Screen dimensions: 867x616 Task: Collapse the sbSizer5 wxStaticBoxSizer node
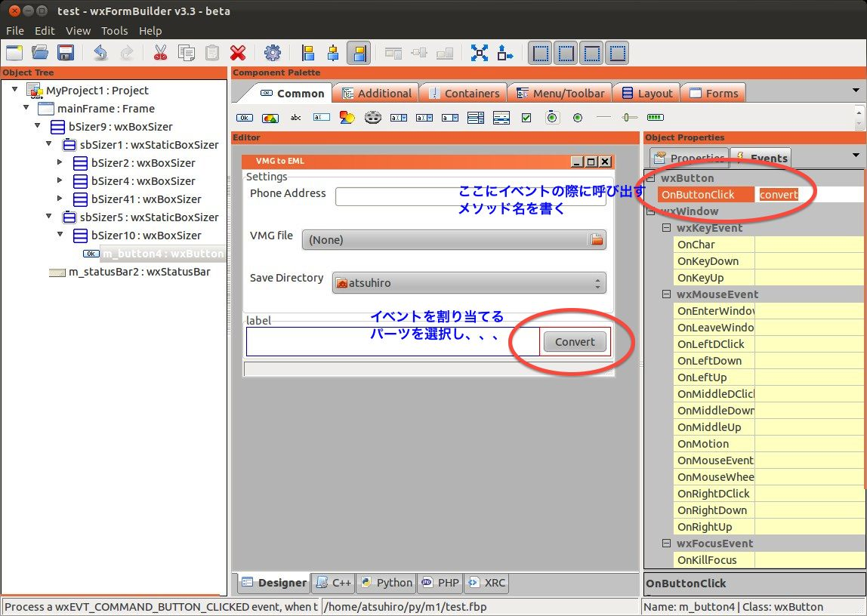point(48,217)
